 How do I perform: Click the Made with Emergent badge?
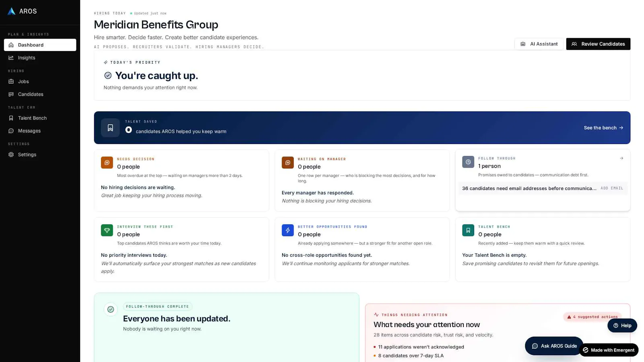609,350
